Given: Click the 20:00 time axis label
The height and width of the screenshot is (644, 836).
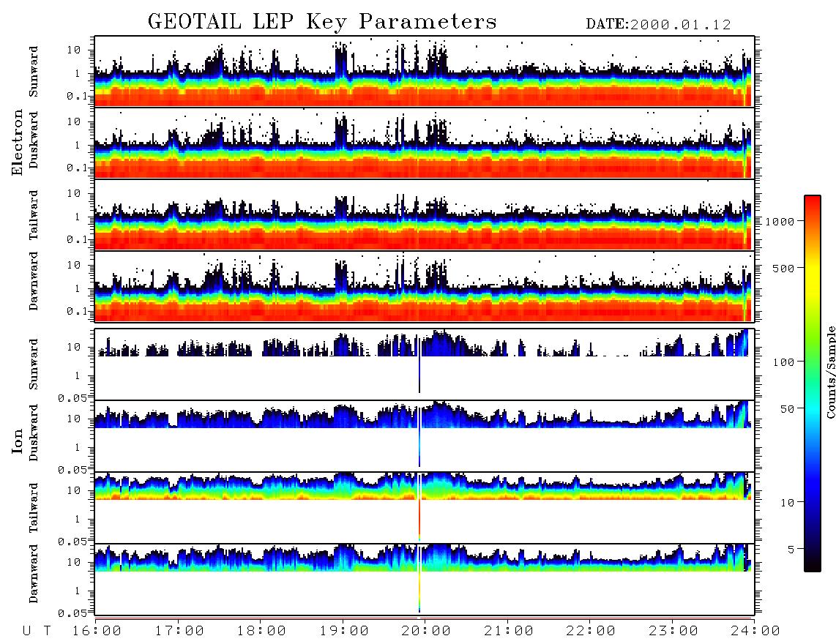Looking at the screenshot, I should (x=427, y=632).
